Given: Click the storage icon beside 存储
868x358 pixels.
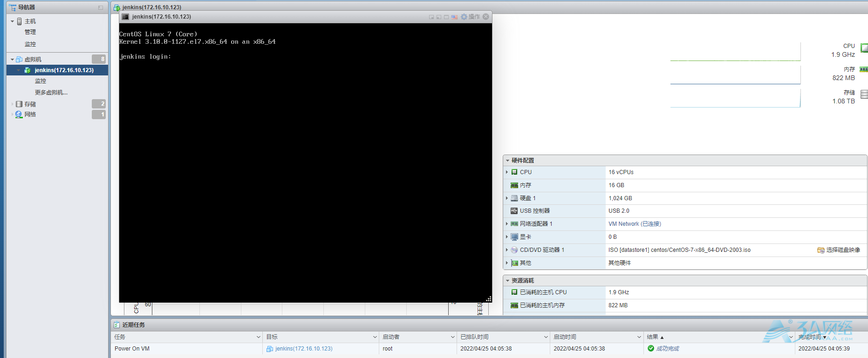Looking at the screenshot, I should [19, 104].
